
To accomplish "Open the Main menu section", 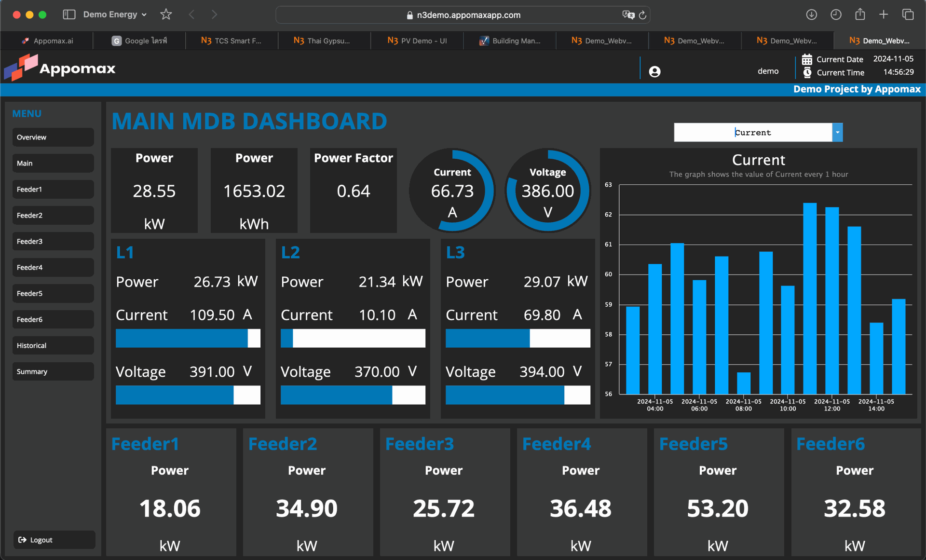I will tap(52, 163).
